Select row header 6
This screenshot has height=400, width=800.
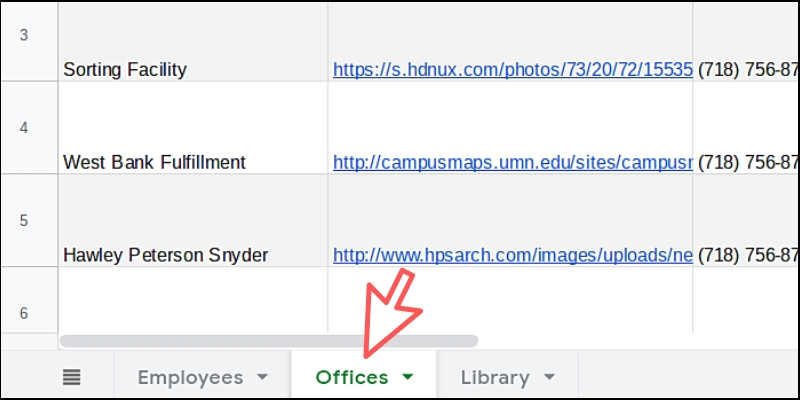[24, 313]
